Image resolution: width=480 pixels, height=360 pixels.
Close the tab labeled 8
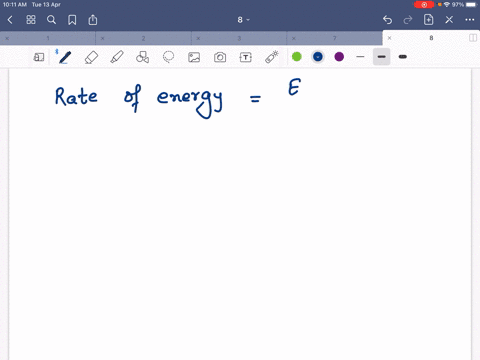click(389, 38)
